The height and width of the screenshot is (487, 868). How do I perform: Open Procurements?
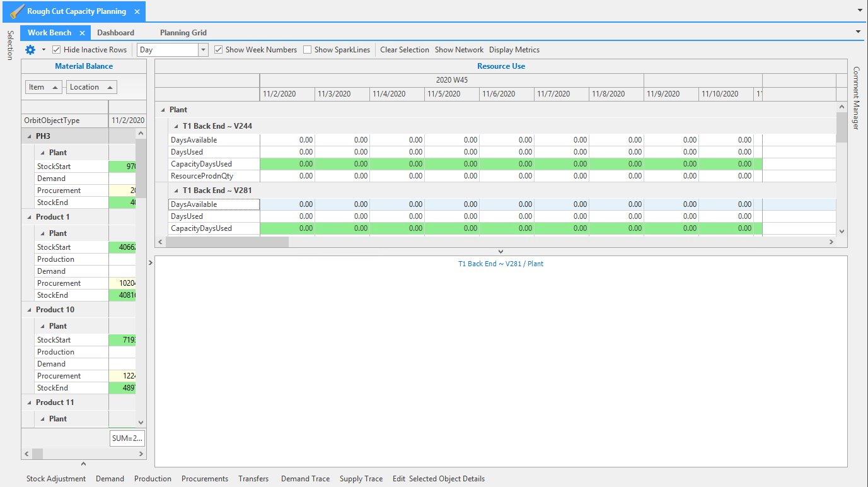(205, 479)
